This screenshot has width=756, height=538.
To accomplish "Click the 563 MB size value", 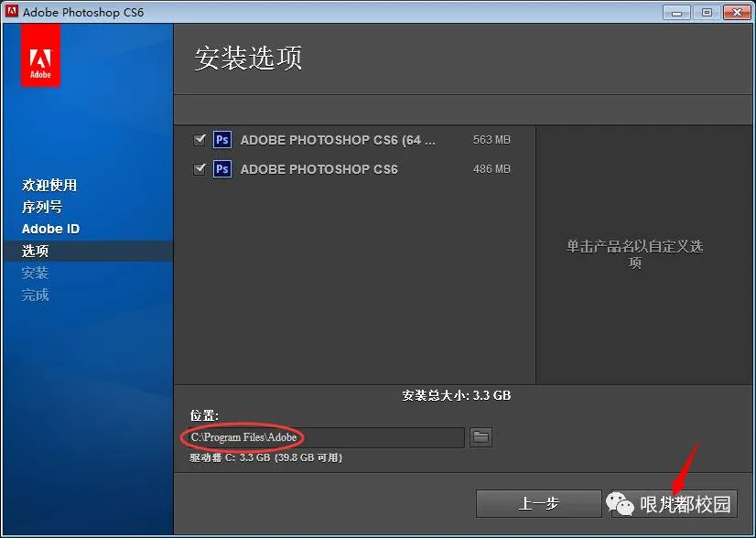I will (x=491, y=140).
